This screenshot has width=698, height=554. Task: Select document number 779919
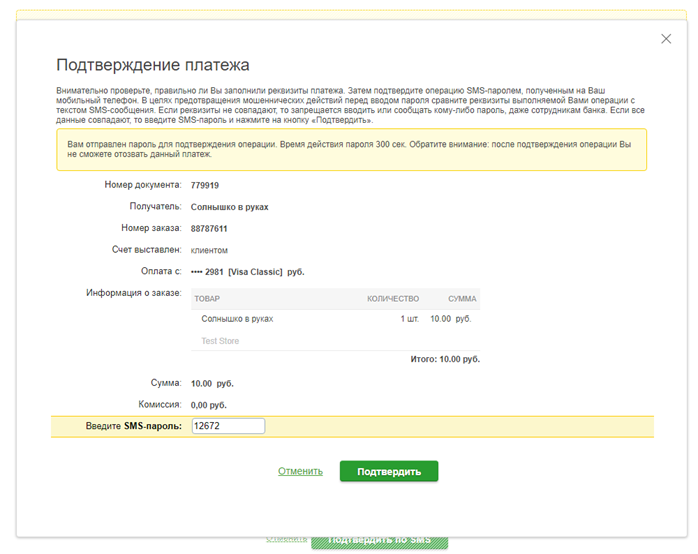tap(205, 185)
